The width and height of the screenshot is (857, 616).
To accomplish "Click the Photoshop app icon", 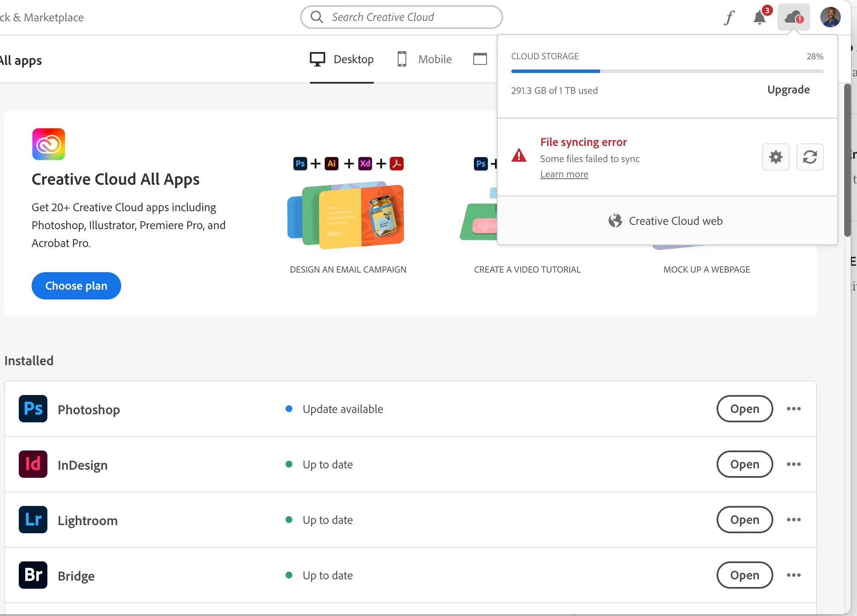I will [x=33, y=409].
